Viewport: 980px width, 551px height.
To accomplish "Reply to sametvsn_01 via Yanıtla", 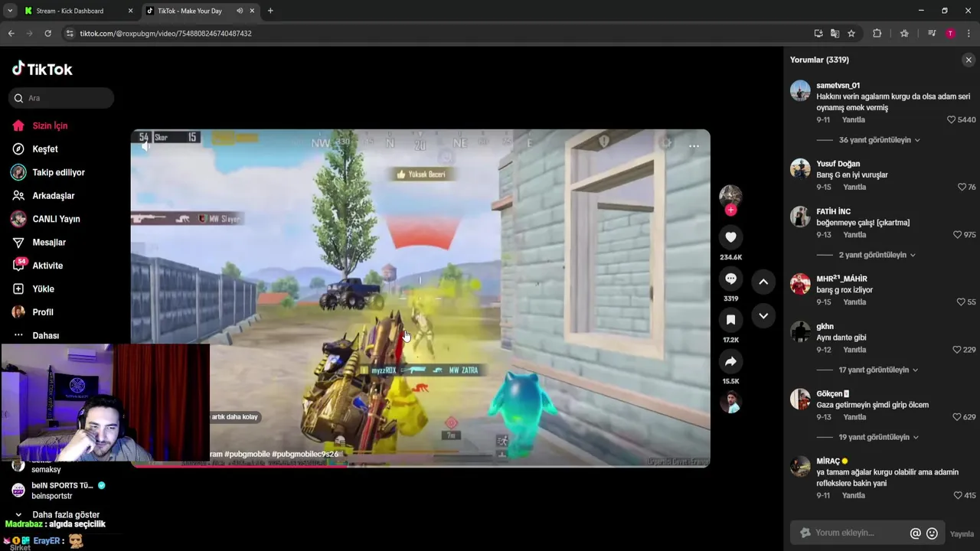I will (x=854, y=120).
